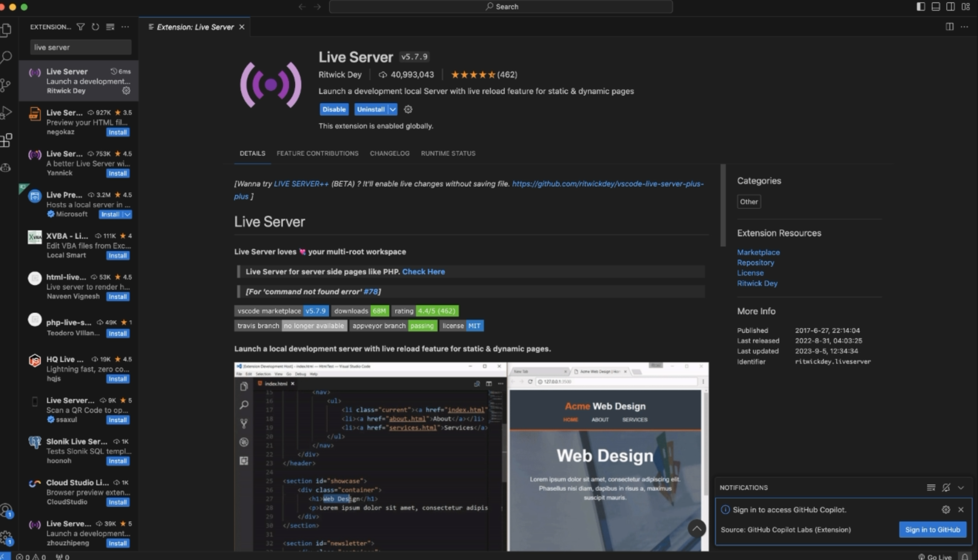Open Live Server manage gear in sidebar

126,91
